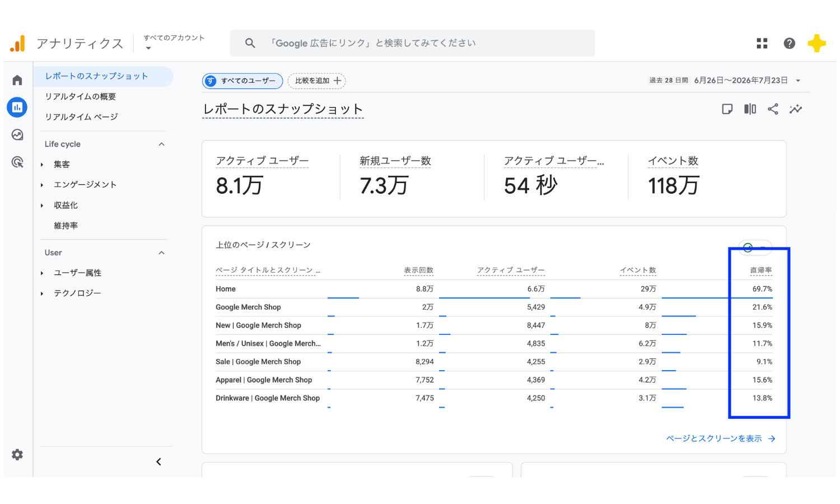Open the Explore icon in left rail
This screenshot has height=504, width=840.
17,135
